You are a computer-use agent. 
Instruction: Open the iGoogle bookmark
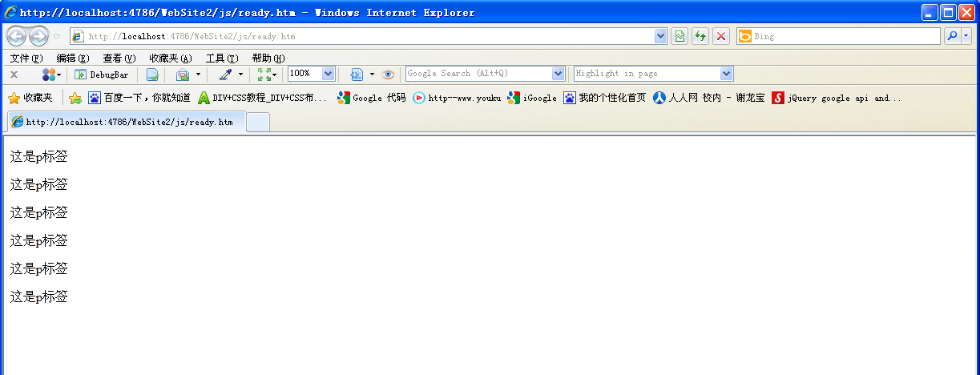[532, 98]
